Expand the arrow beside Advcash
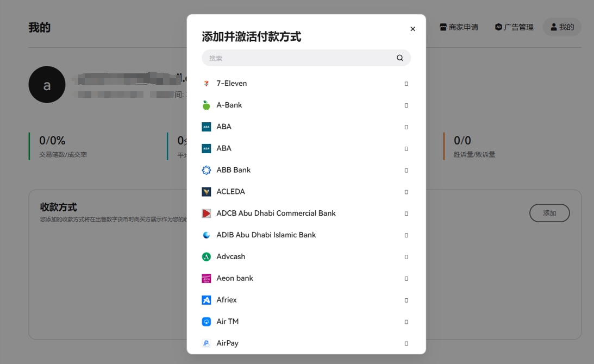This screenshot has height=364, width=594. 406,257
